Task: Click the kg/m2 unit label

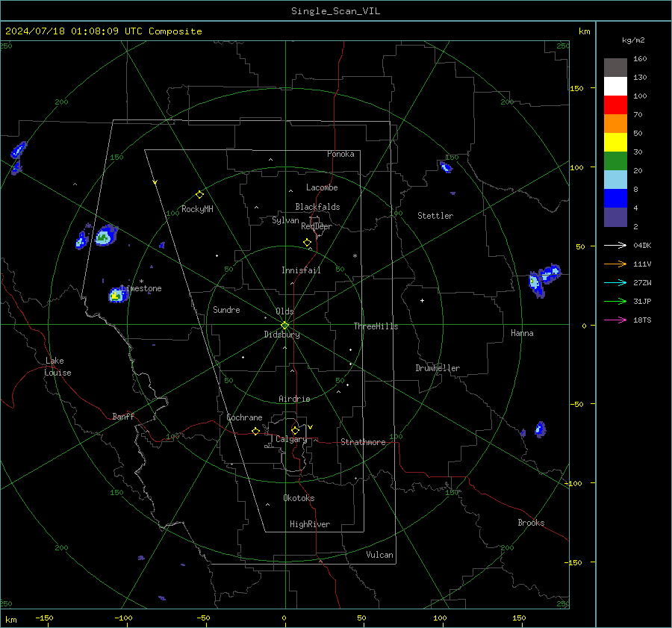Action: coord(633,40)
